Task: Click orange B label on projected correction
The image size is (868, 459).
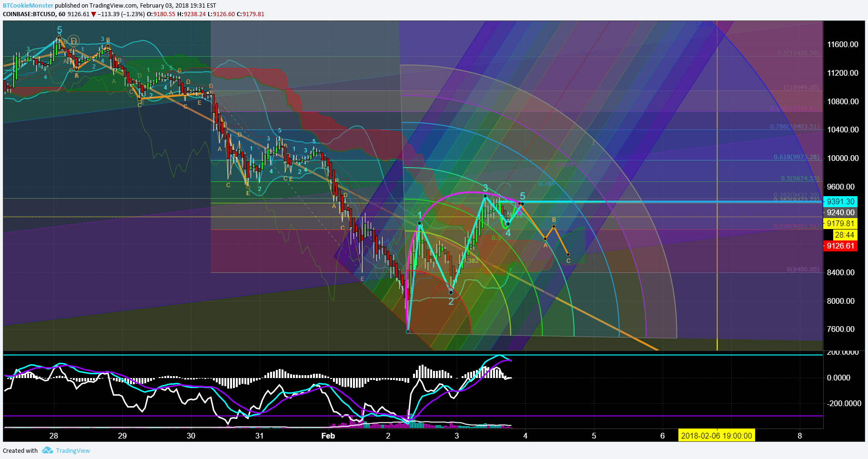Action: (554, 220)
